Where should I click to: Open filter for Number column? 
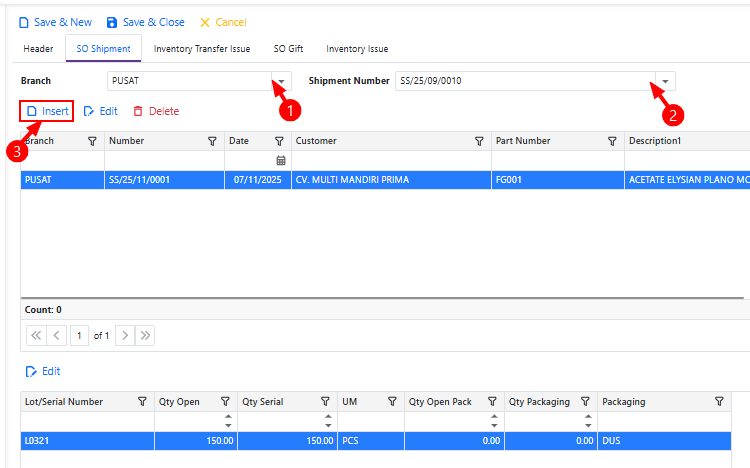point(212,141)
